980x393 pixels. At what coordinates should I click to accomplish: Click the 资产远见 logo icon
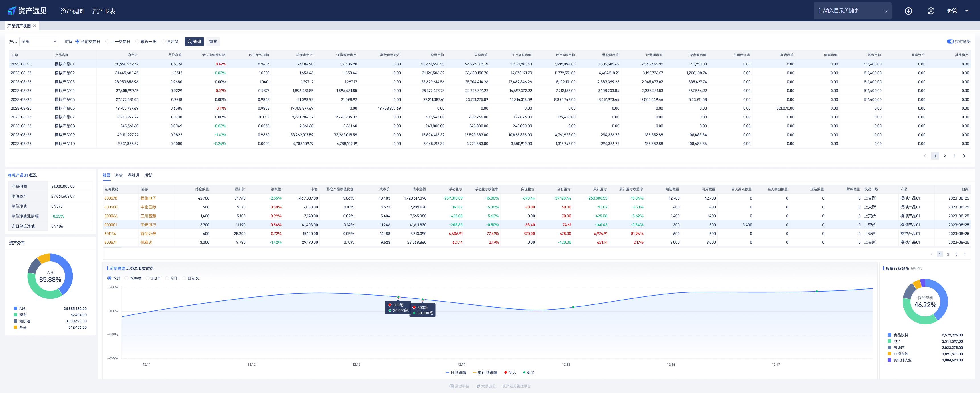[x=12, y=11]
